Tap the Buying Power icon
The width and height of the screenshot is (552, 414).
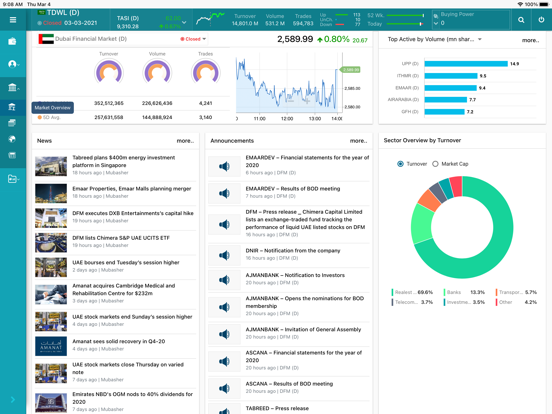click(x=436, y=16)
